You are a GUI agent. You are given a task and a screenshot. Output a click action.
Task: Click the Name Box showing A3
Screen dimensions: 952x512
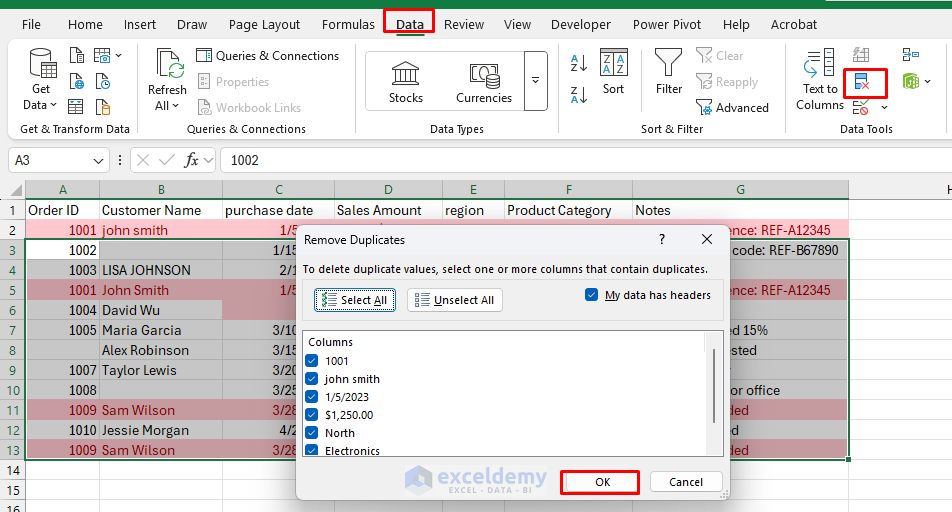pos(59,160)
